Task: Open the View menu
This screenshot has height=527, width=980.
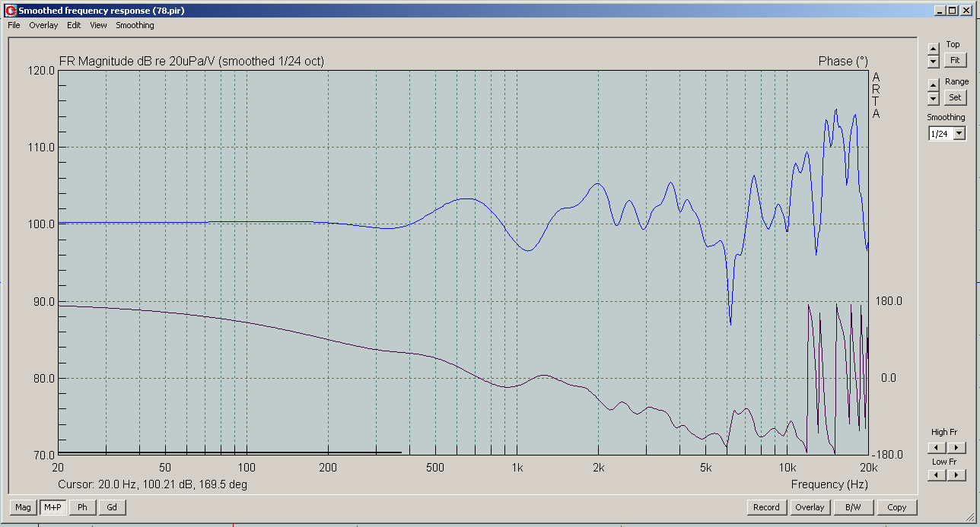Action: (98, 25)
